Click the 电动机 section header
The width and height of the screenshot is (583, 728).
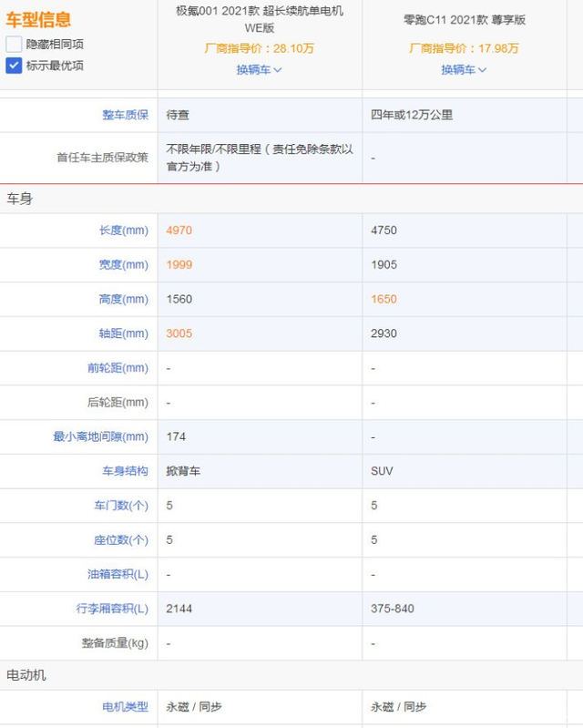tap(26, 674)
